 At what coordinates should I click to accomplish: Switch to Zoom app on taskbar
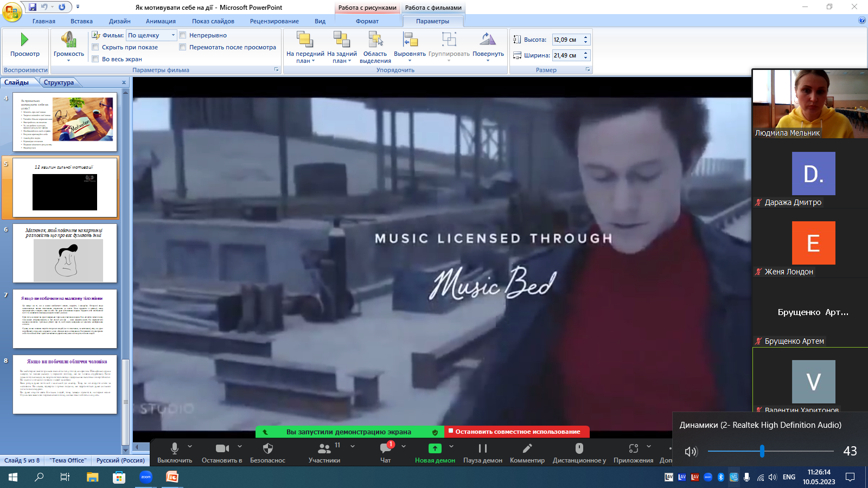coord(146,477)
